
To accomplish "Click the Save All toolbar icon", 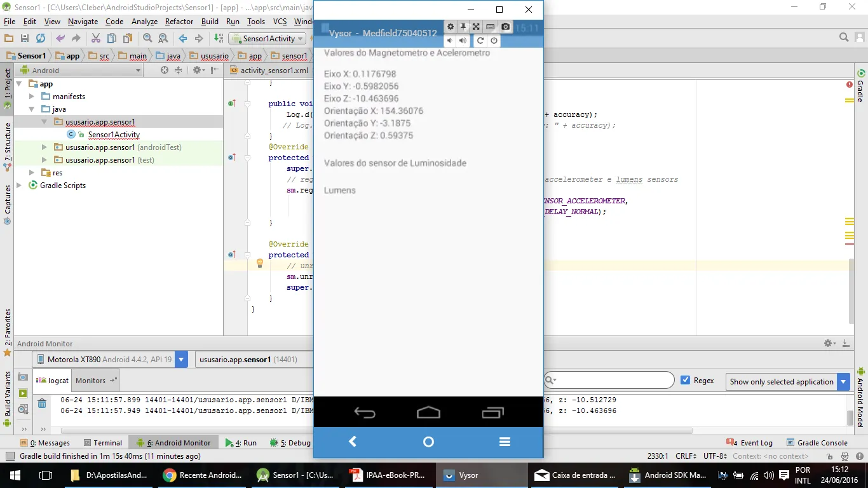I will point(25,39).
